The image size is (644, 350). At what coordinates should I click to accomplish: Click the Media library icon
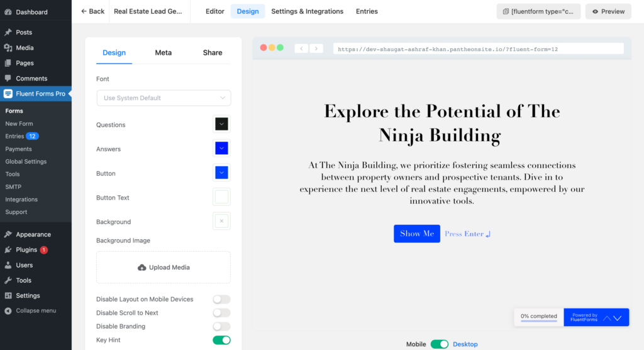coord(8,48)
